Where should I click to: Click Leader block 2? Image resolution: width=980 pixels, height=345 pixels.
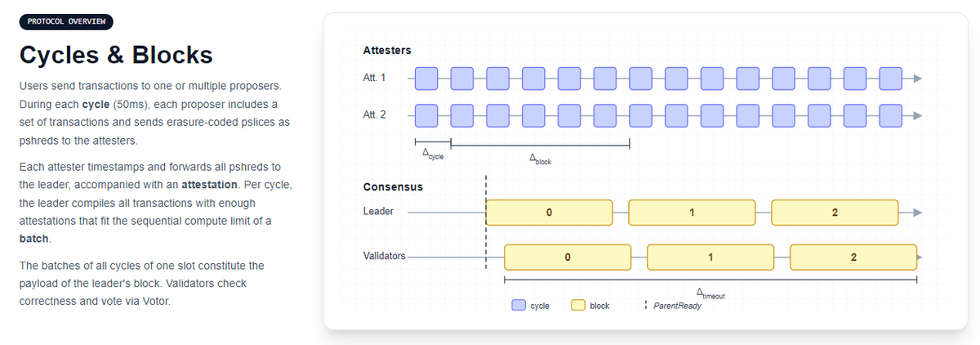tap(834, 213)
